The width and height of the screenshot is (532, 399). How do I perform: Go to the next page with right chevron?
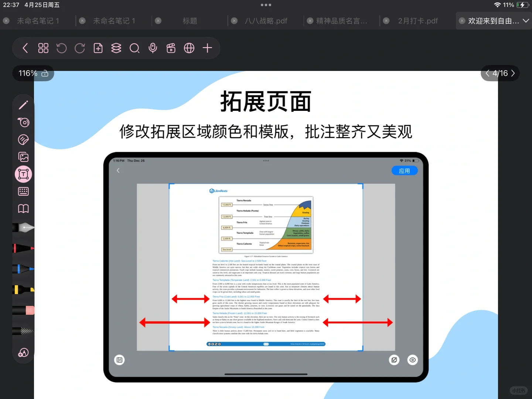[x=513, y=73]
